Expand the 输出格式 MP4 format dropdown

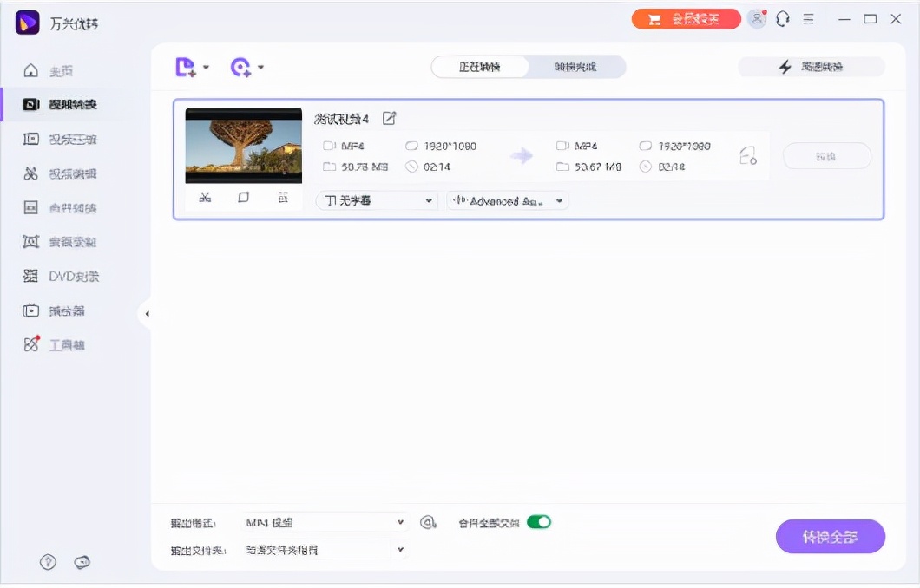coord(325,522)
